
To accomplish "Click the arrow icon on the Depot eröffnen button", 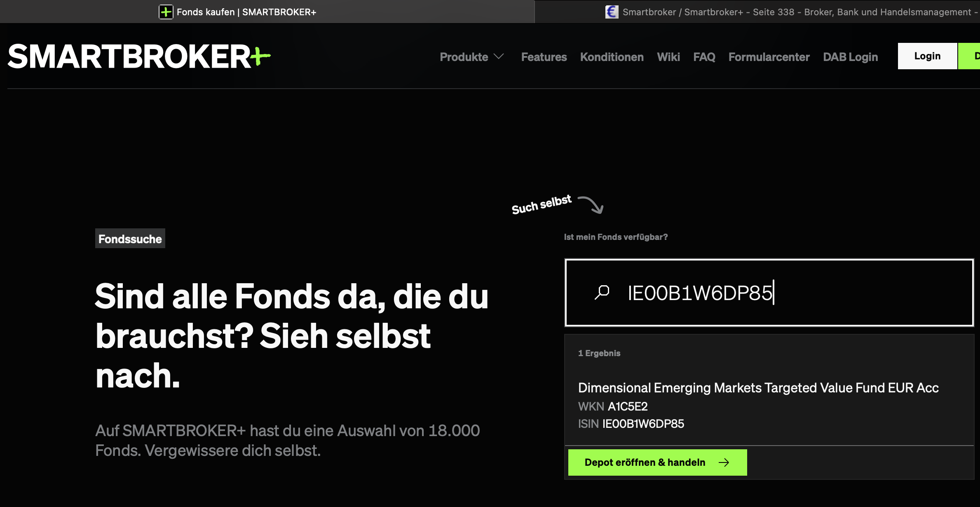I will pos(724,462).
